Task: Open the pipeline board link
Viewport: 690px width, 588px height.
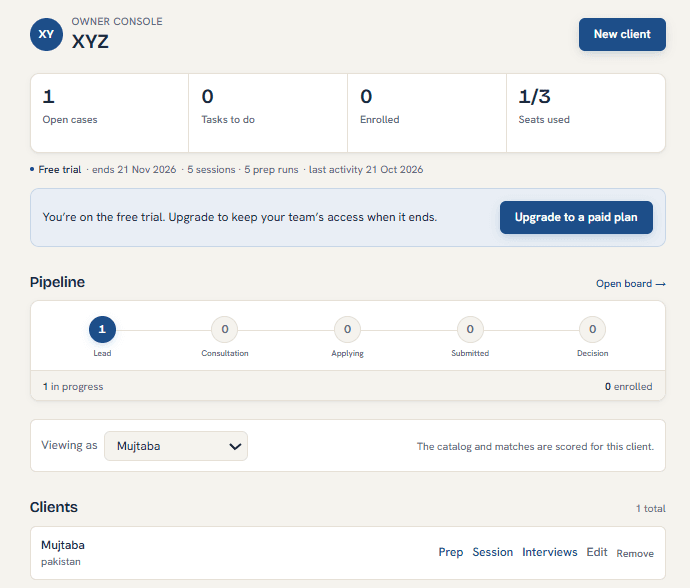Action: coord(631,284)
